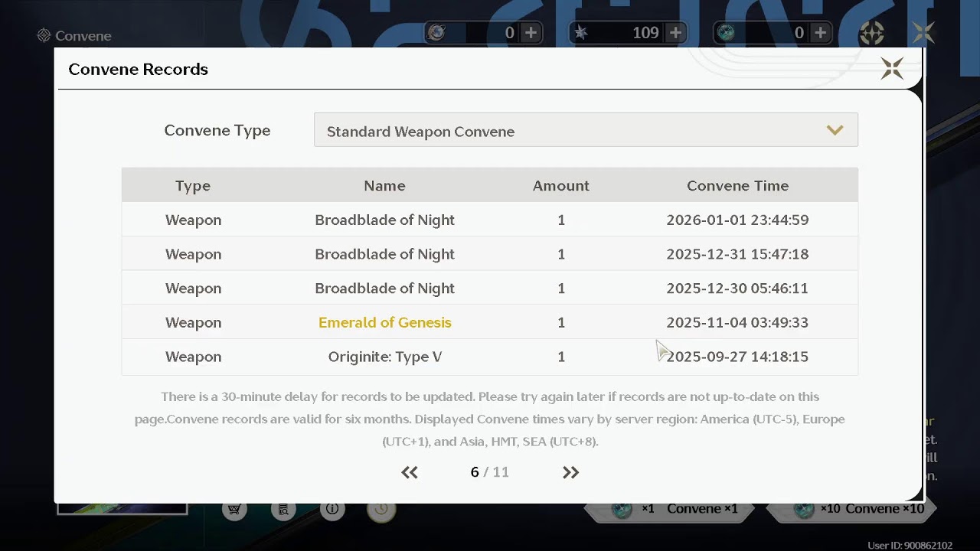
Task: Go to the next records page
Action: click(570, 472)
